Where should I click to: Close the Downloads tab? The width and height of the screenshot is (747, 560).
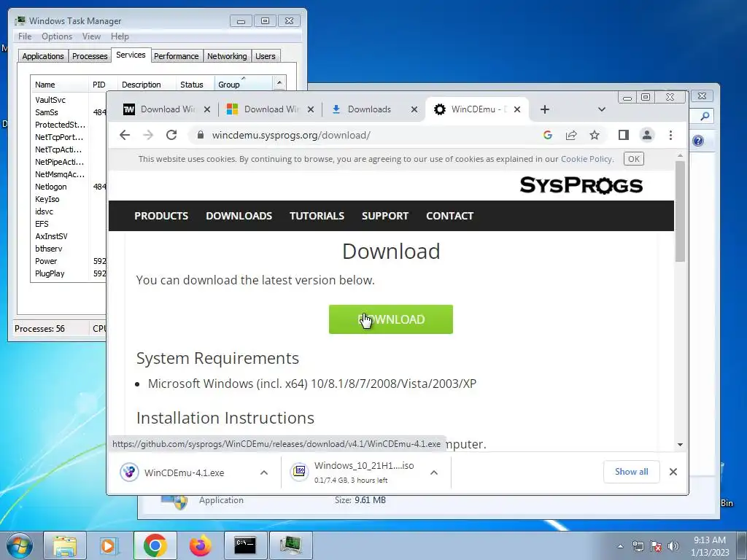414,109
